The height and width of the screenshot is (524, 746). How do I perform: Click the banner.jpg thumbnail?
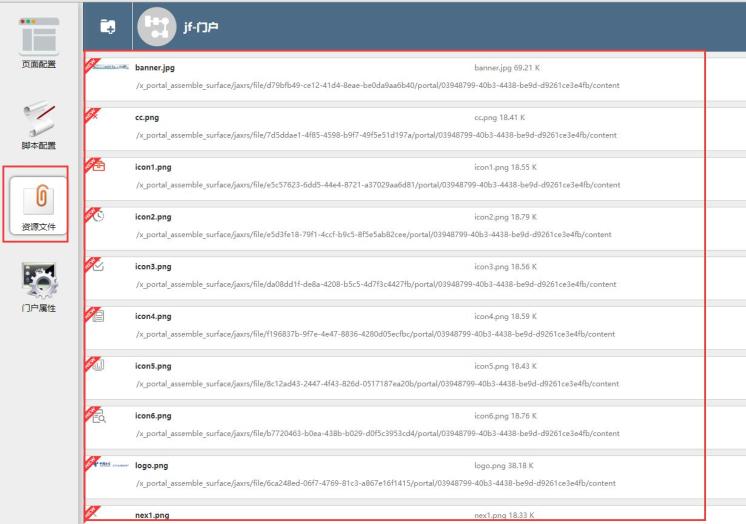[x=111, y=67]
